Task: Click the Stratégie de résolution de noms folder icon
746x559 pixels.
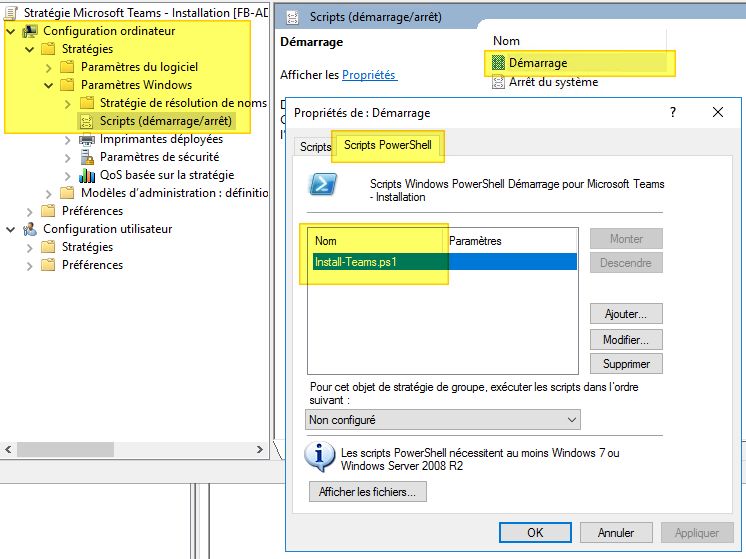Action: tap(87, 103)
